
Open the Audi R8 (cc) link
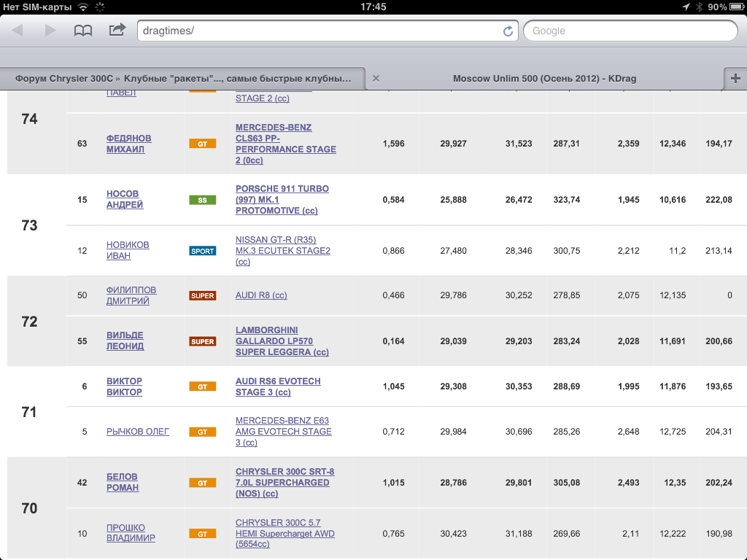pyautogui.click(x=261, y=295)
